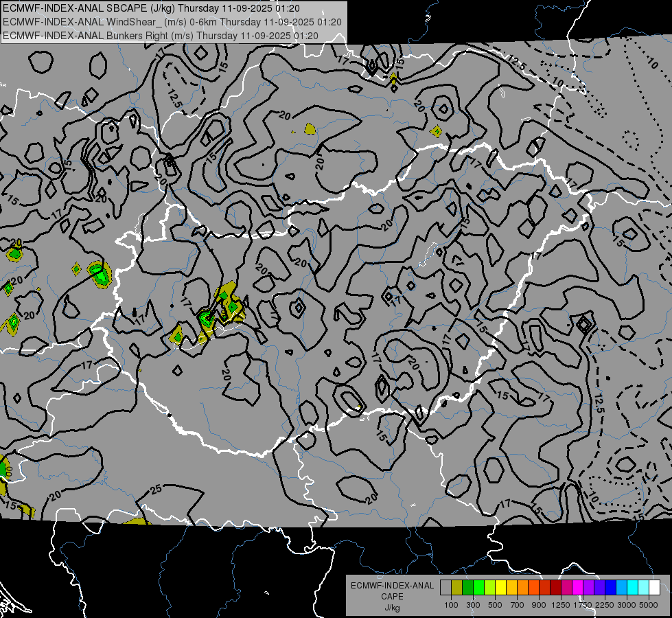Select the orange legend swatch
The image size is (672, 618).
[x=522, y=587]
